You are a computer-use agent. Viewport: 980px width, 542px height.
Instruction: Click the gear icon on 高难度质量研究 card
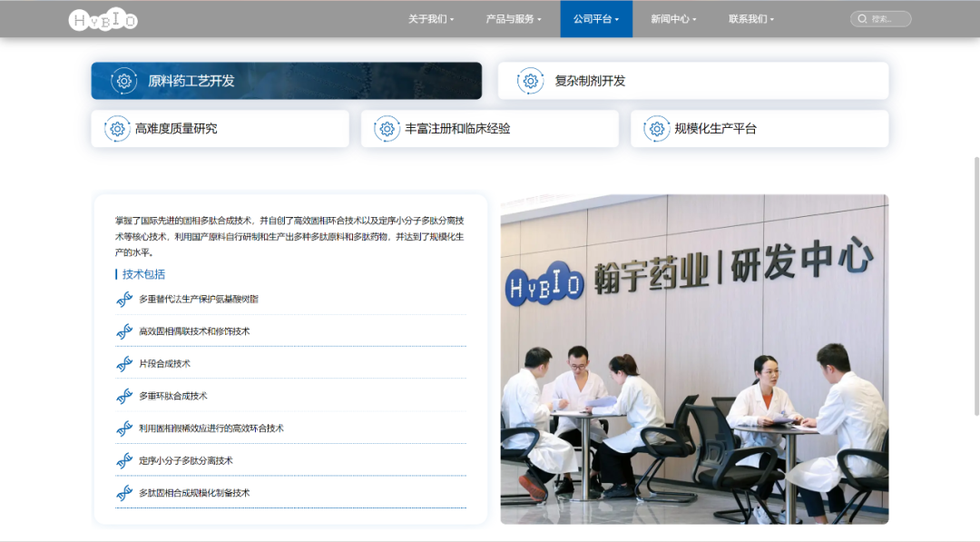[x=116, y=129]
